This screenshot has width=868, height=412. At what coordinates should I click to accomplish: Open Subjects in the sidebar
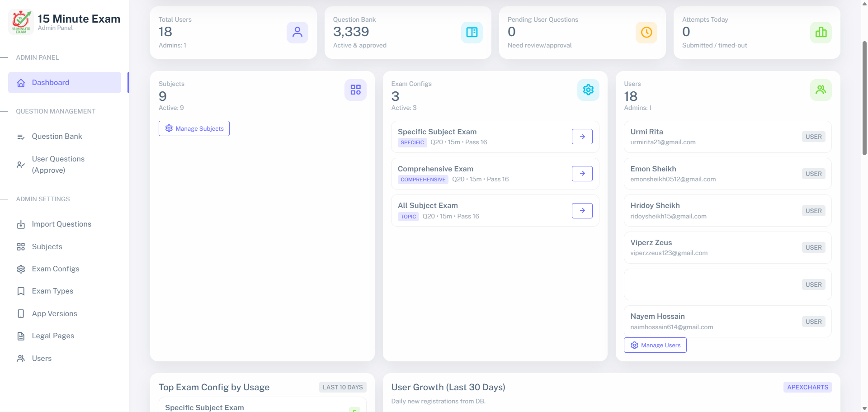65,246
